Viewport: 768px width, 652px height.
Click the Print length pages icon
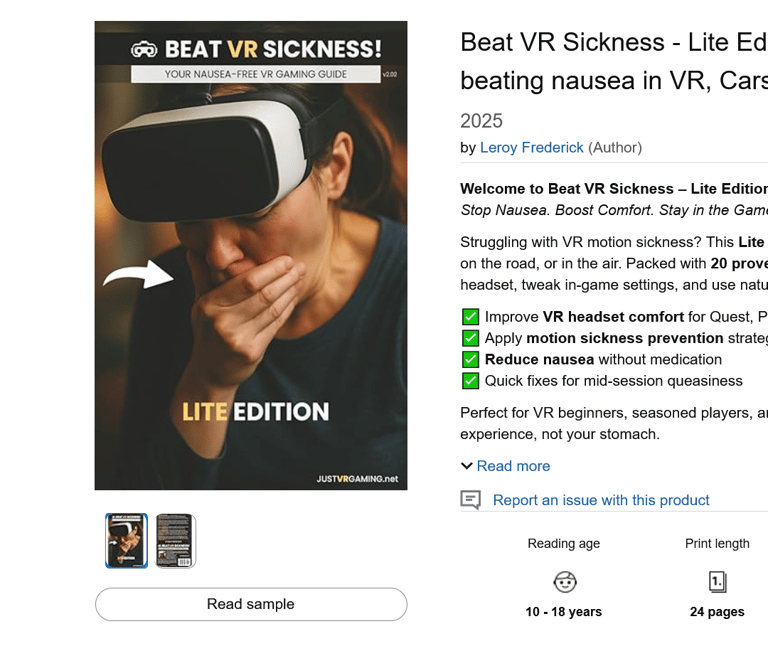click(x=718, y=582)
